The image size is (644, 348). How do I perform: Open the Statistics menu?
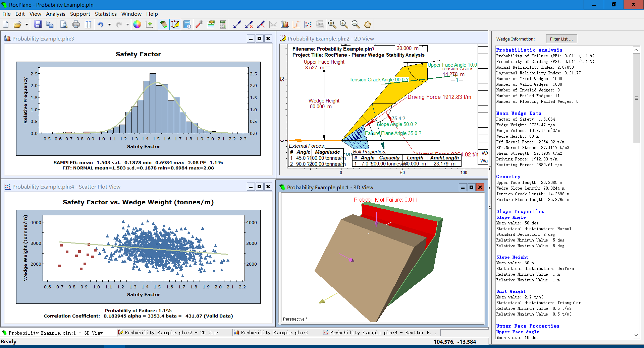(x=106, y=14)
